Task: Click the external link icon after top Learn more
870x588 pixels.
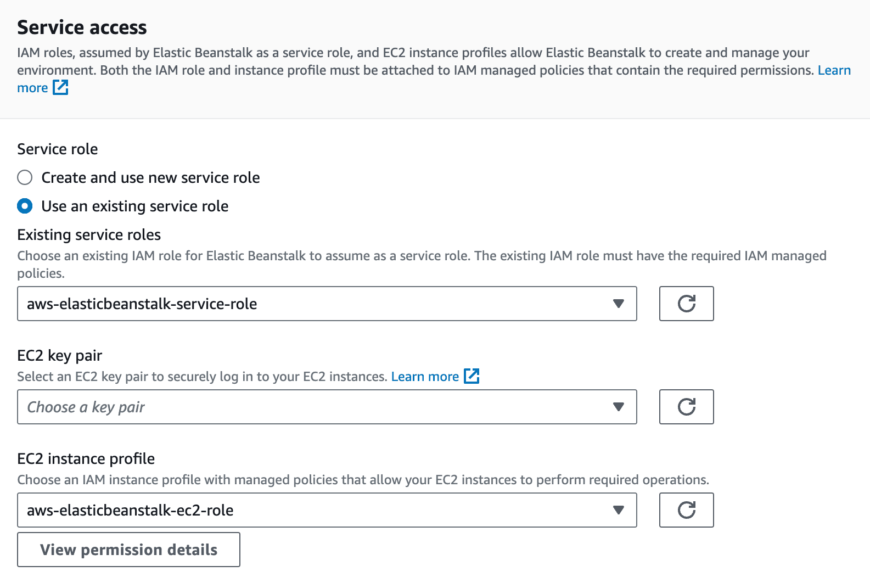Action: pos(60,87)
